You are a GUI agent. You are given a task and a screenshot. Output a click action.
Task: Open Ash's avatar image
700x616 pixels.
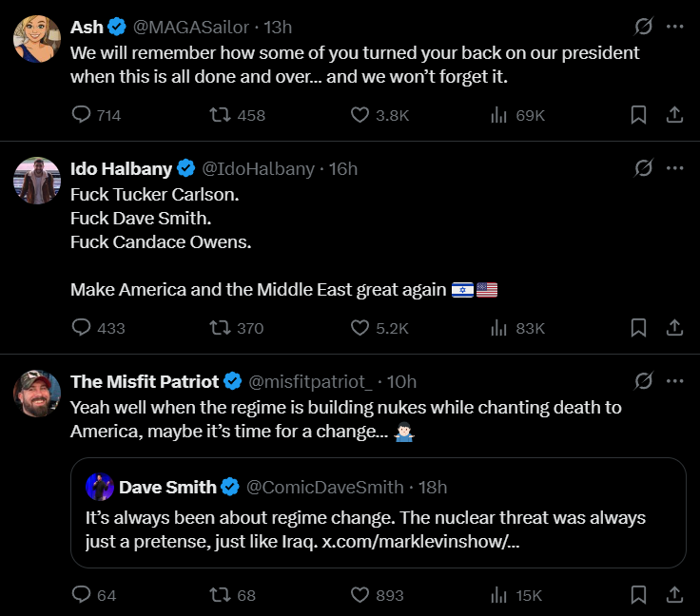[x=37, y=39]
